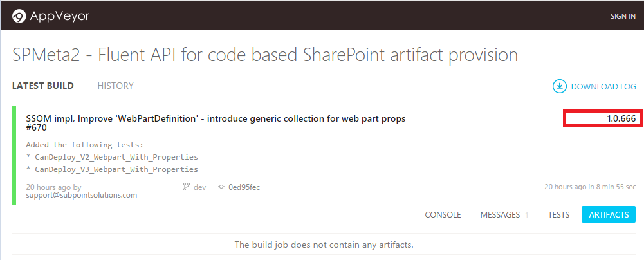
Task: Click the dev branch icon
Action: pos(186,187)
